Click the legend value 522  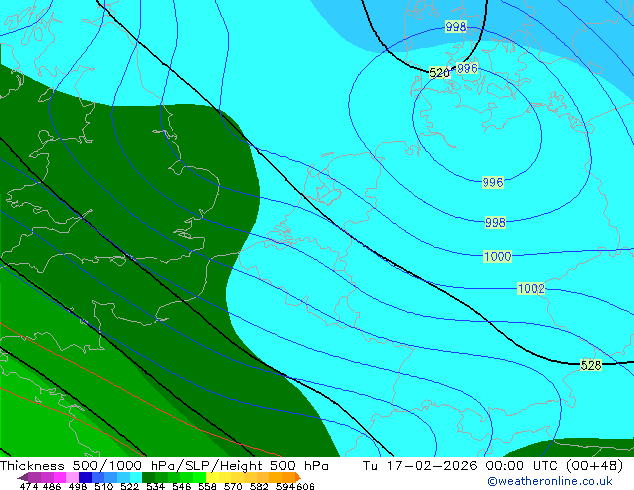tap(130, 486)
